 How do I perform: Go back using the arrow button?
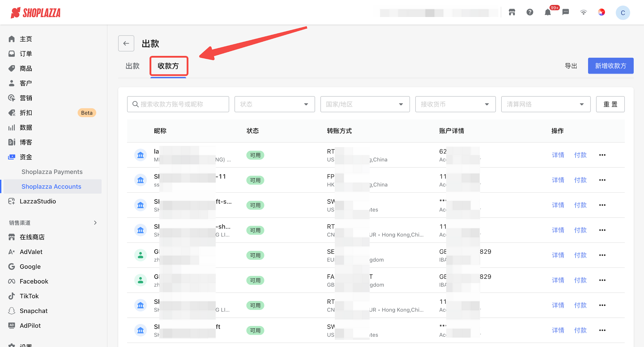coord(126,43)
